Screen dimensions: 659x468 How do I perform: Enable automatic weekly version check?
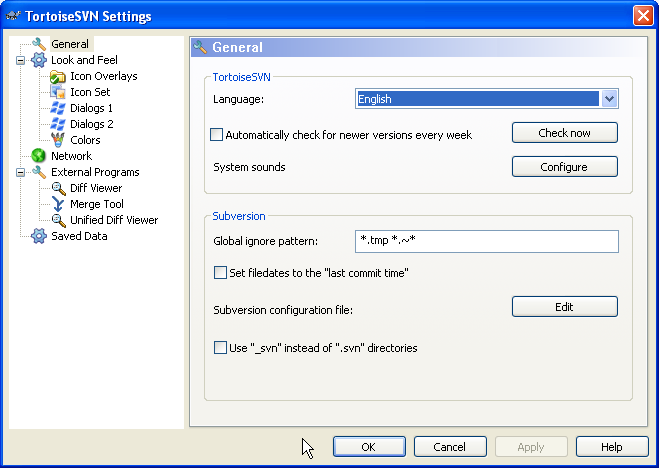(x=216, y=135)
